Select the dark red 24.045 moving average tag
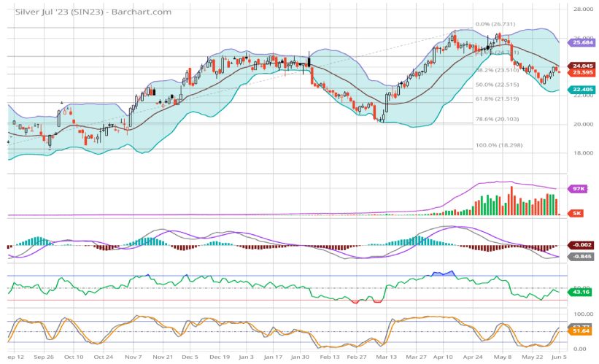Image resolution: width=599 pixels, height=364 pixels. pyautogui.click(x=581, y=66)
